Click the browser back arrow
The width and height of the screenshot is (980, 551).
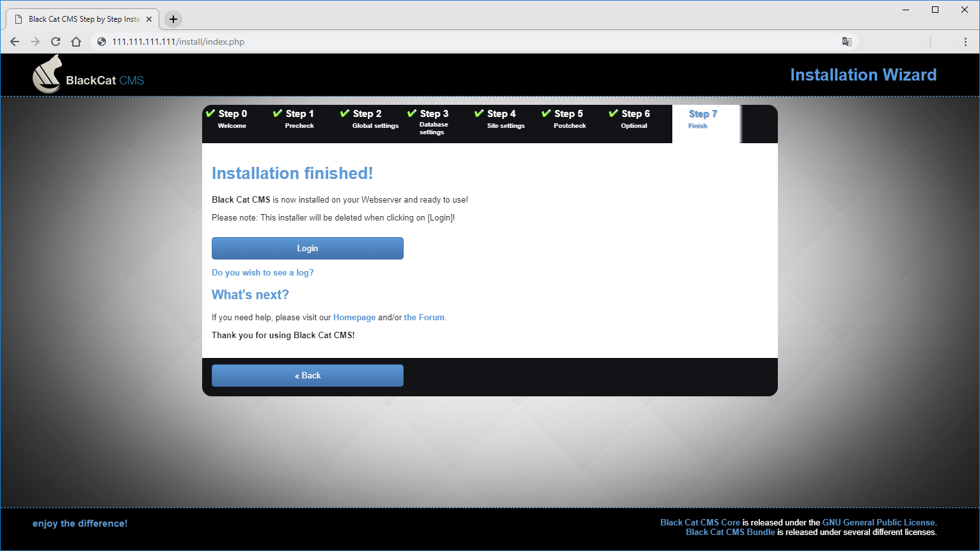(14, 42)
